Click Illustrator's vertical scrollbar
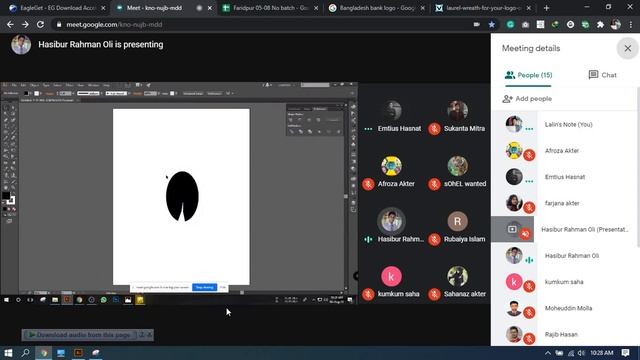This screenshot has width=640, height=360. pos(346,196)
